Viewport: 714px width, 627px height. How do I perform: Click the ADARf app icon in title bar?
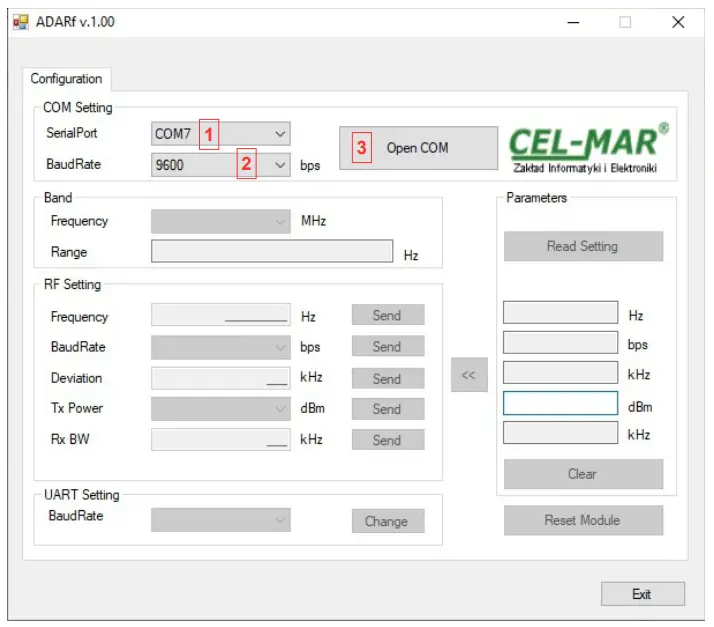20,22
